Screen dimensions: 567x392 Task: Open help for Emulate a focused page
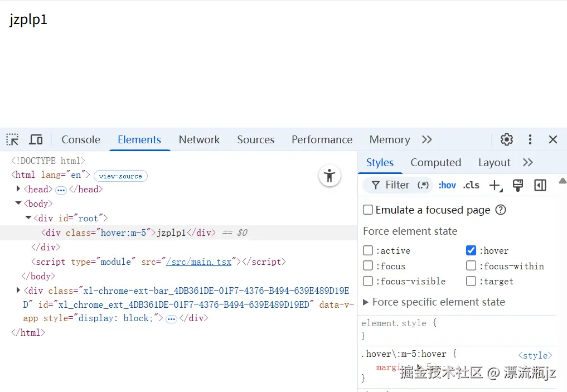(501, 210)
